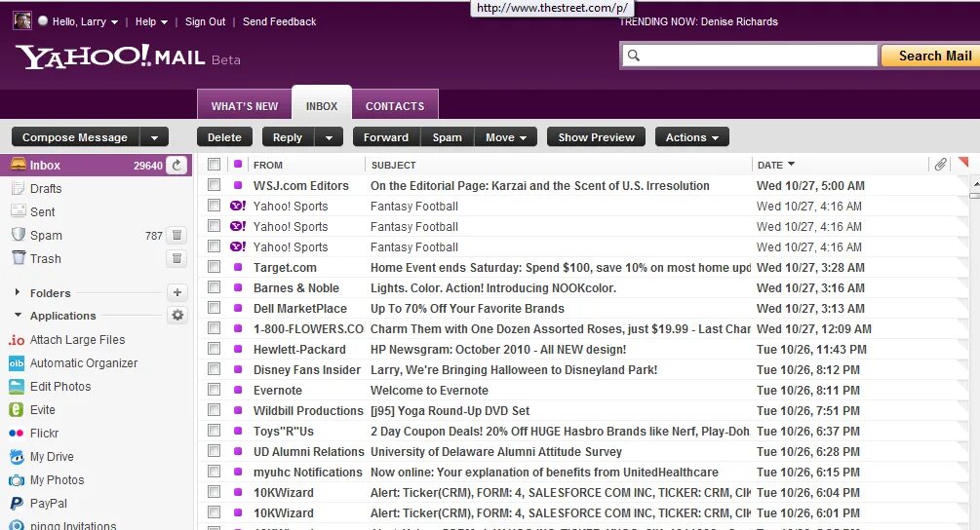Image resolution: width=980 pixels, height=530 pixels.
Task: Sort by DATE column header
Action: (x=775, y=165)
